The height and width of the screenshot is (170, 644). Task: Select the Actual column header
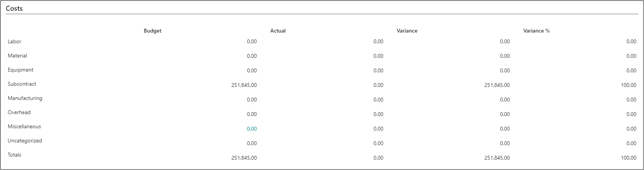tap(278, 31)
